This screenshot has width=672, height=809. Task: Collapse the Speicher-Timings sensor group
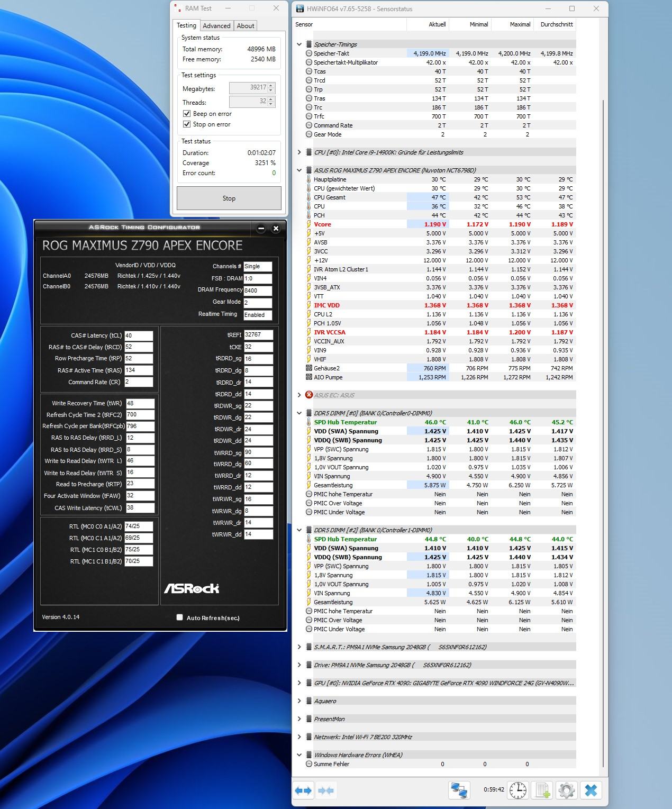(299, 44)
